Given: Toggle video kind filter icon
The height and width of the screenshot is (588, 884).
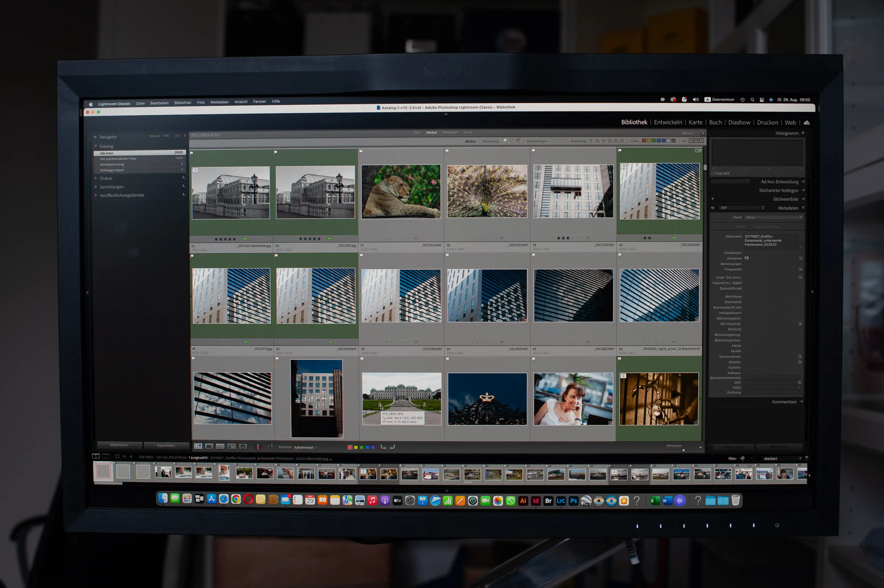Looking at the screenshot, I should click(x=701, y=141).
